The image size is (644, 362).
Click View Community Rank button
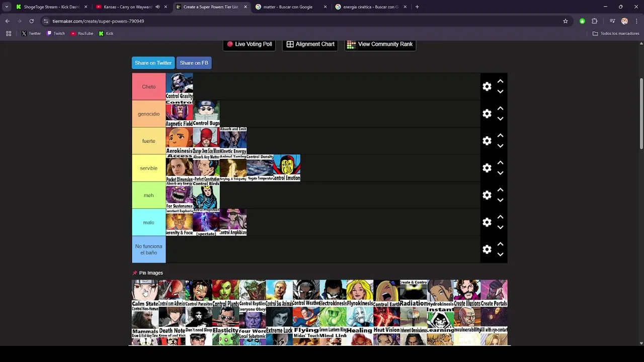pyautogui.click(x=380, y=44)
